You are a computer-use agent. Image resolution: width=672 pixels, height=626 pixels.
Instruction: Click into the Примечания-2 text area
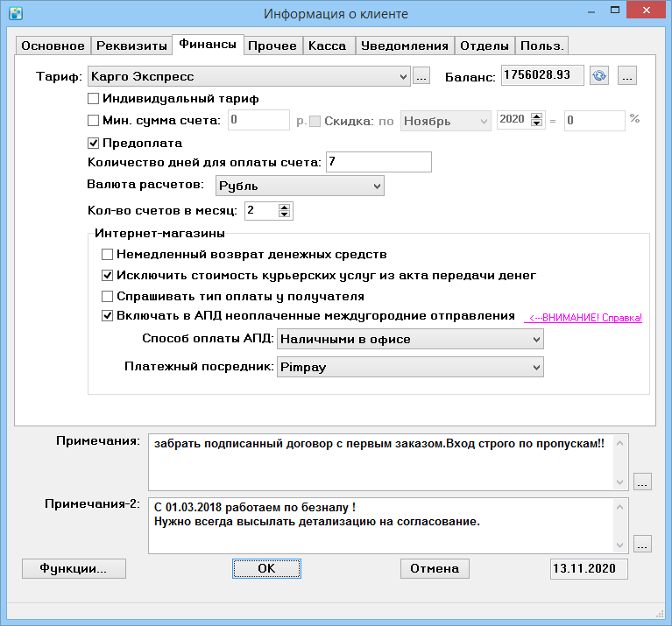(381, 525)
